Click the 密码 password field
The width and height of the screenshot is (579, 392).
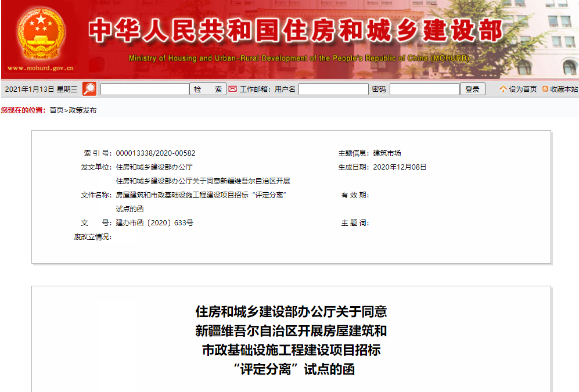426,89
